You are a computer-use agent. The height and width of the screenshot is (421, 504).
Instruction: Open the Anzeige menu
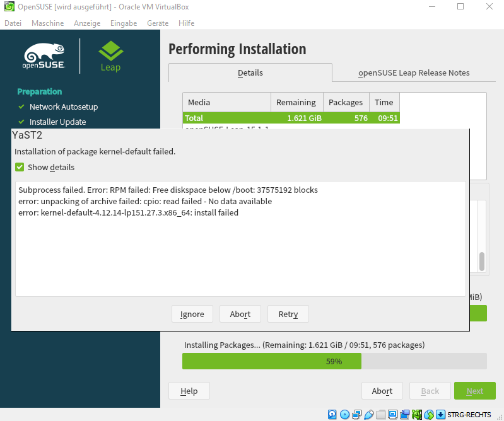coord(87,23)
